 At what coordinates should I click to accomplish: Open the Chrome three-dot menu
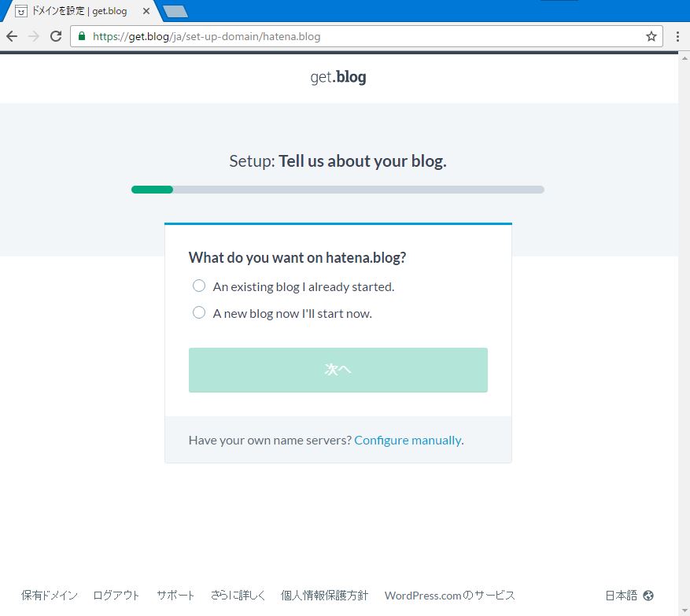click(x=677, y=36)
